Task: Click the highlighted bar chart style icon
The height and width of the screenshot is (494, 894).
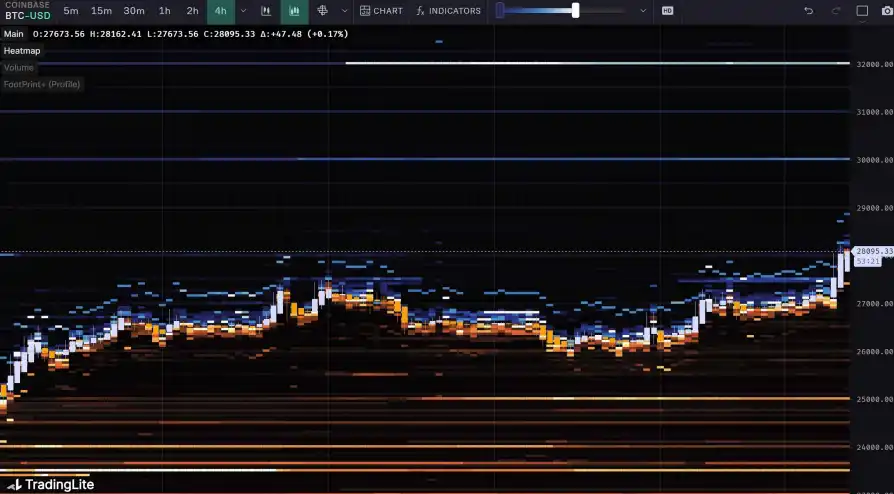Action: coord(294,11)
